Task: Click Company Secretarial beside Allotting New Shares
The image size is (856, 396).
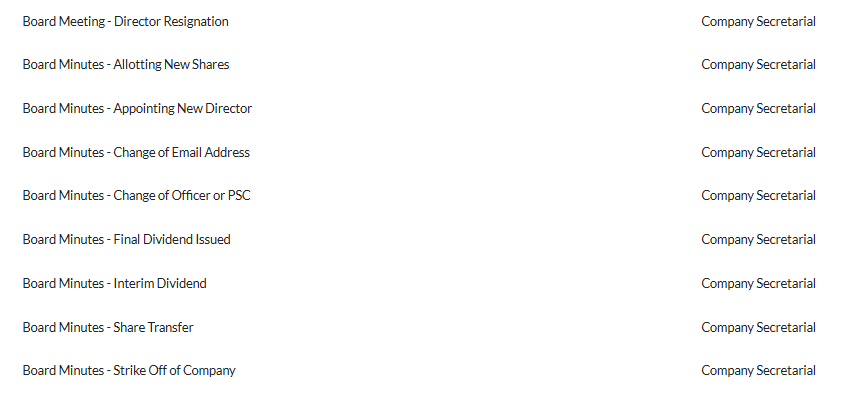Action: tap(758, 64)
